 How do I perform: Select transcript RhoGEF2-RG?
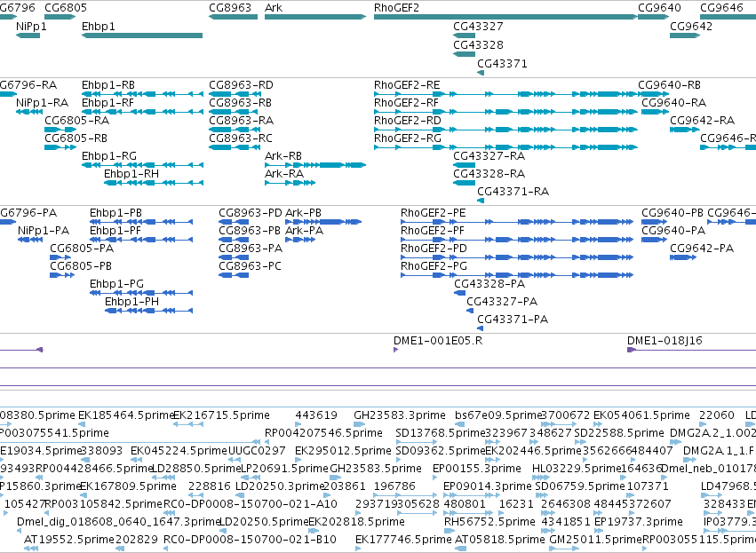tap(505, 147)
